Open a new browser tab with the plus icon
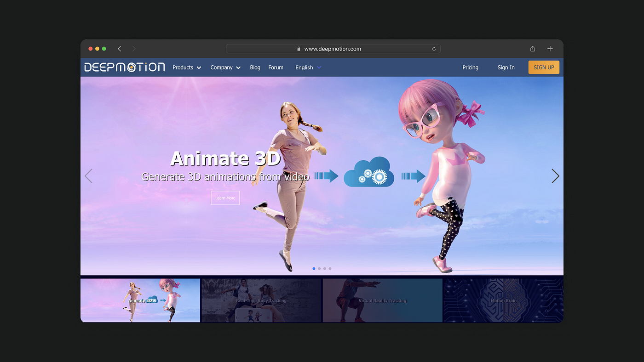This screenshot has width=644, height=362. pyautogui.click(x=550, y=48)
